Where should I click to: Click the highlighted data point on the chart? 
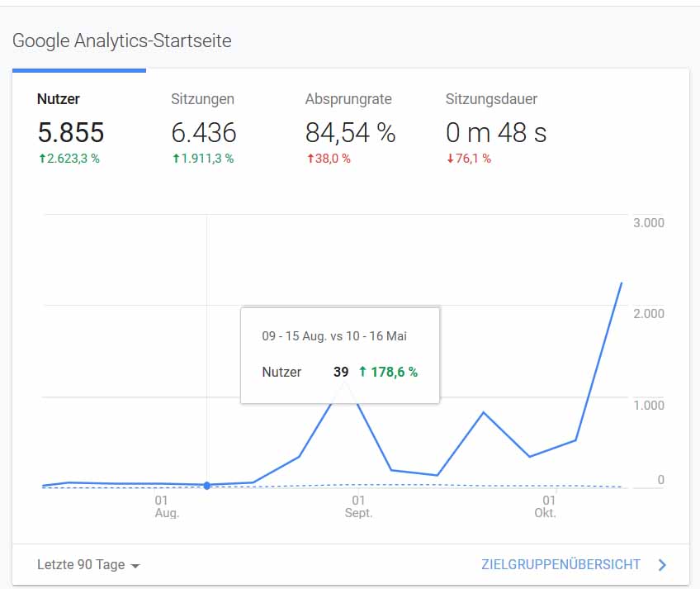point(206,485)
